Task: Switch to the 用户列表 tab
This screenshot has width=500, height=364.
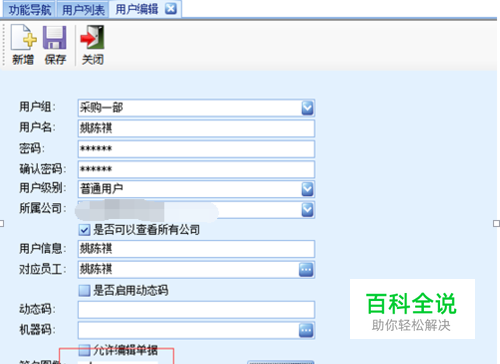Action: click(x=83, y=10)
